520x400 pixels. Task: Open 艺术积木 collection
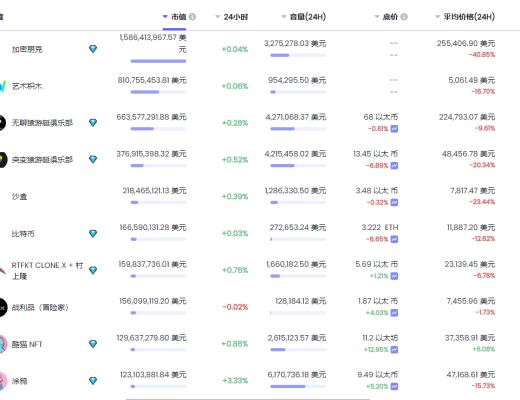[27, 86]
